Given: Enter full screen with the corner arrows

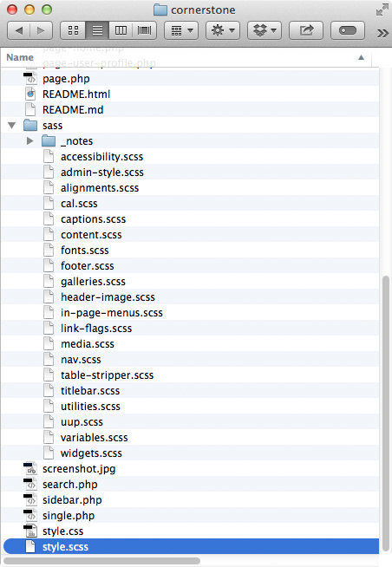Looking at the screenshot, I should point(381,10).
